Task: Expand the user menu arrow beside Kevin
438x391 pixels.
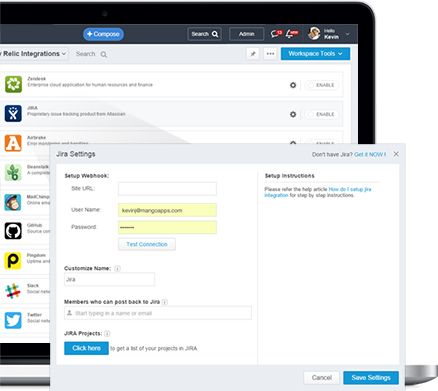Action: pos(348,34)
